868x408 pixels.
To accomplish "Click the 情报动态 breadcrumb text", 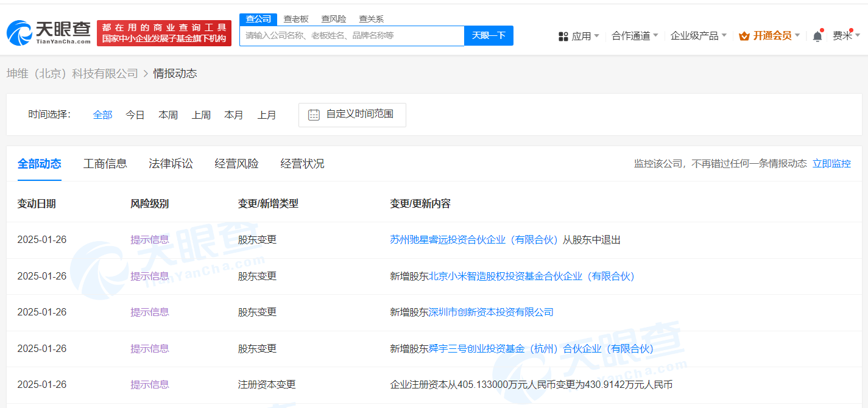I will (x=175, y=74).
